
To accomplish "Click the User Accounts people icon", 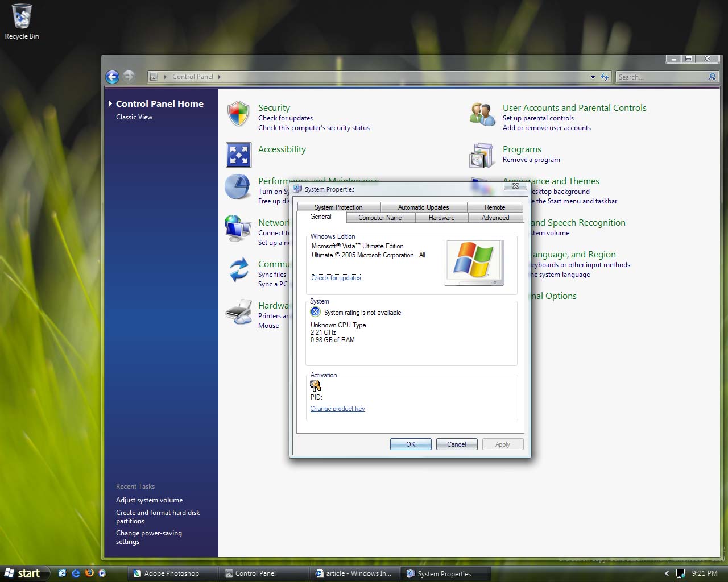I will coord(482,114).
